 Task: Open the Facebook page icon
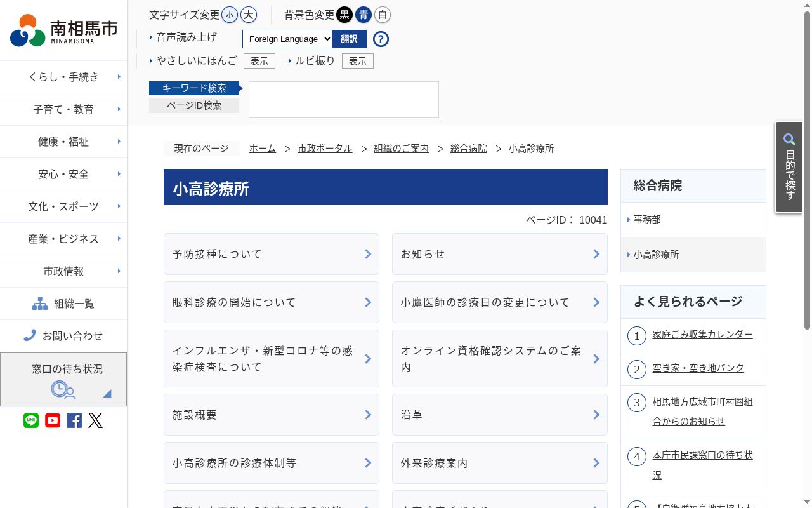74,420
